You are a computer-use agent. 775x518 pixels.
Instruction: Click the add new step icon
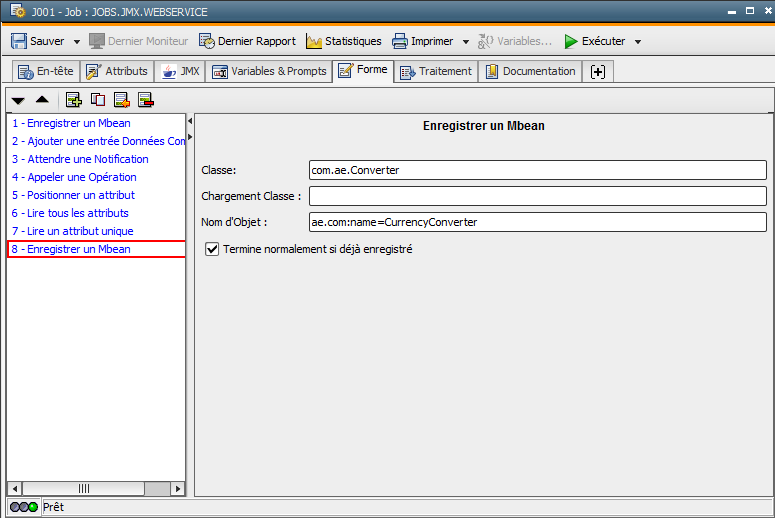tap(73, 99)
